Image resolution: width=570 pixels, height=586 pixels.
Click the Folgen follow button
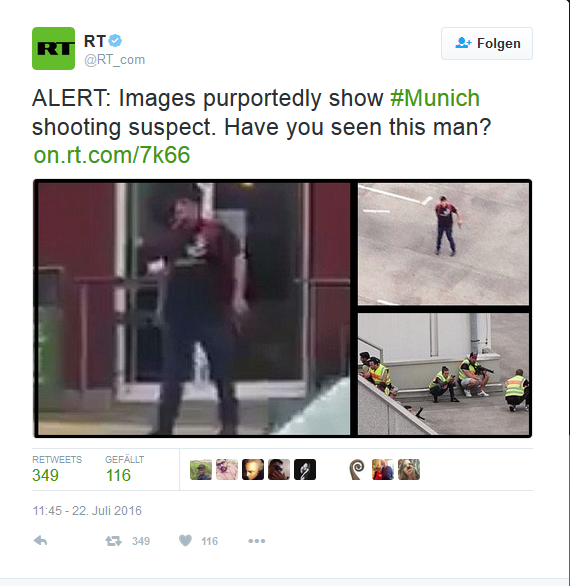[487, 43]
